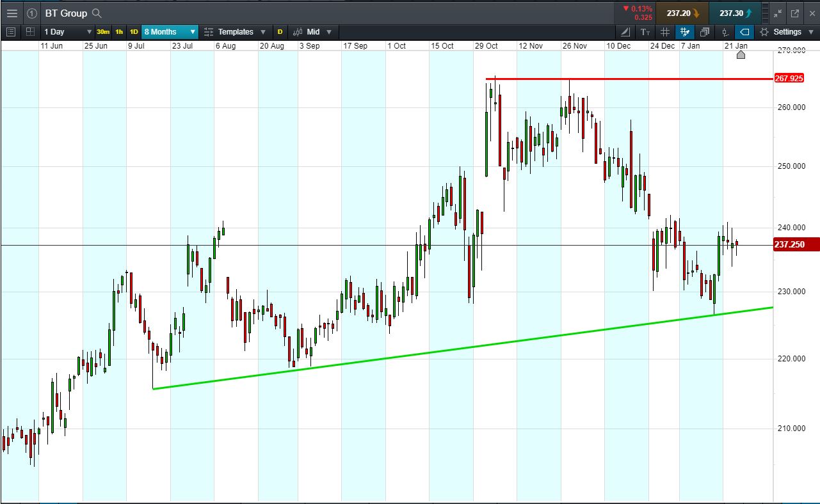Collapse the chart with the inward arrows icon

pos(778,13)
